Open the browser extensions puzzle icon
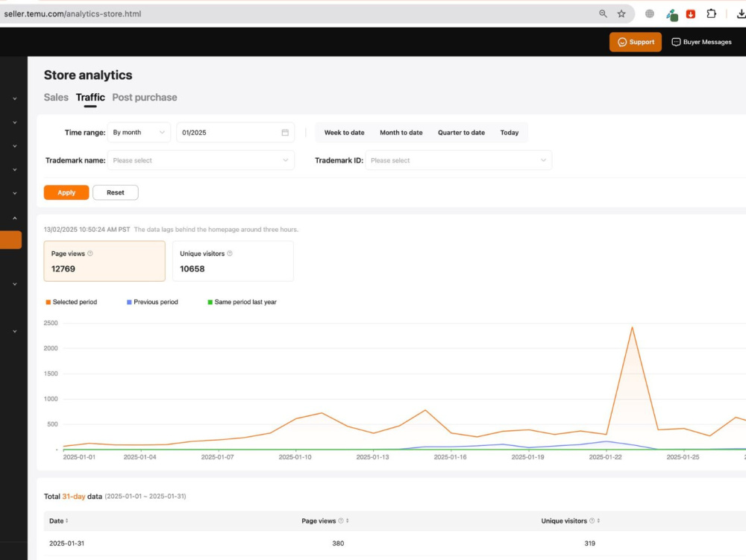The width and height of the screenshot is (746, 560). (x=711, y=13)
